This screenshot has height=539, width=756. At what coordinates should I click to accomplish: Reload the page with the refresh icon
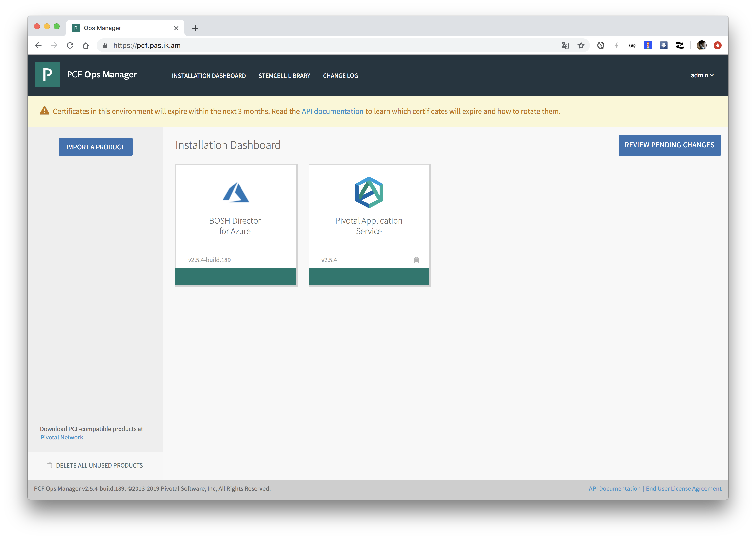pos(70,46)
